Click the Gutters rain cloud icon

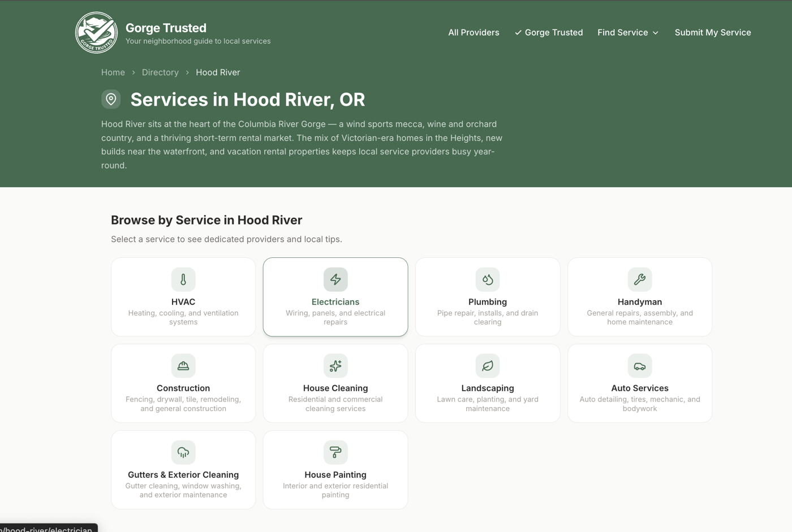[x=183, y=452]
